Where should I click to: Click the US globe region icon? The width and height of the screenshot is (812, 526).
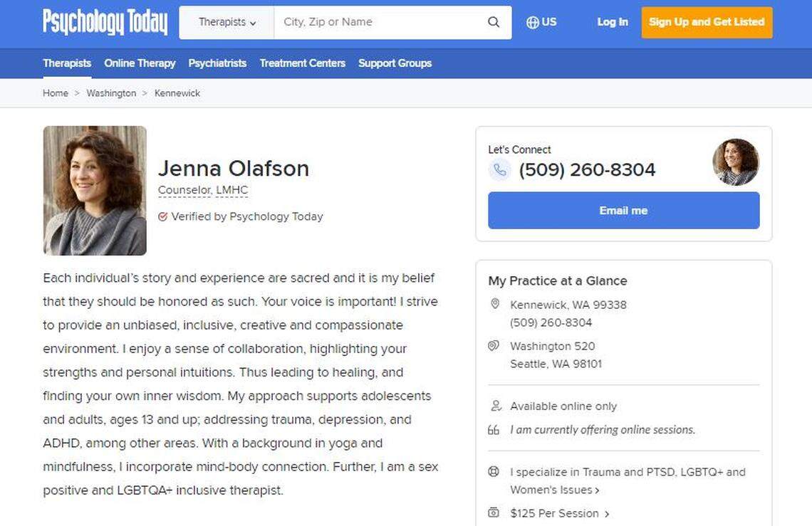coord(532,22)
